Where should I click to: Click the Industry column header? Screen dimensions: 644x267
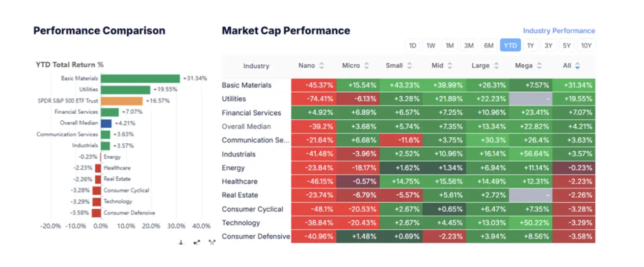pyautogui.click(x=256, y=66)
